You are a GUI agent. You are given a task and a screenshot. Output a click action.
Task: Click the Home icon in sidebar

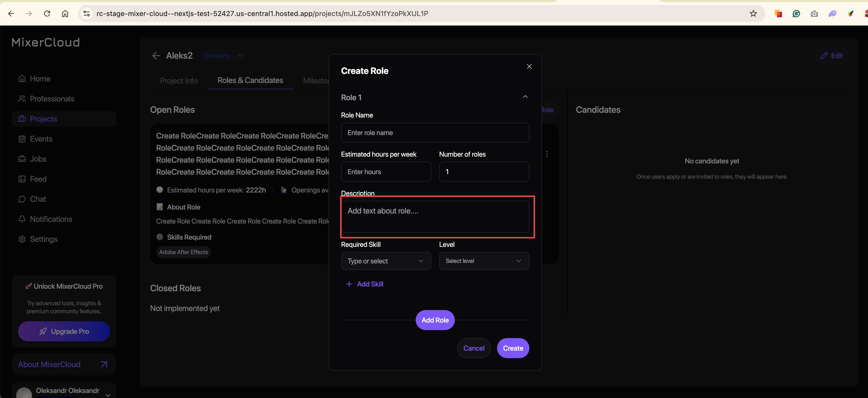click(22, 79)
